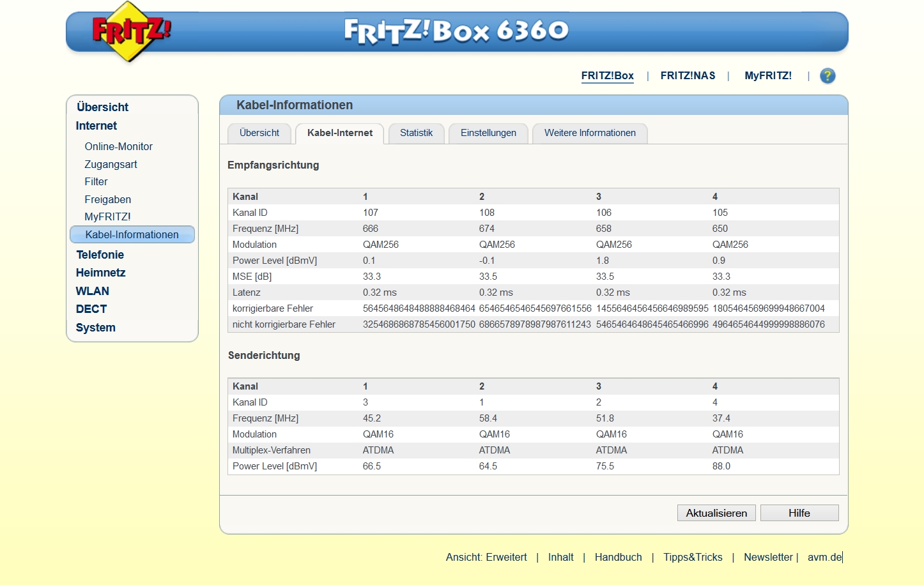Screen dimensions: 924x585
Task: Click upstream frequency value 51.8
Action: (605, 418)
